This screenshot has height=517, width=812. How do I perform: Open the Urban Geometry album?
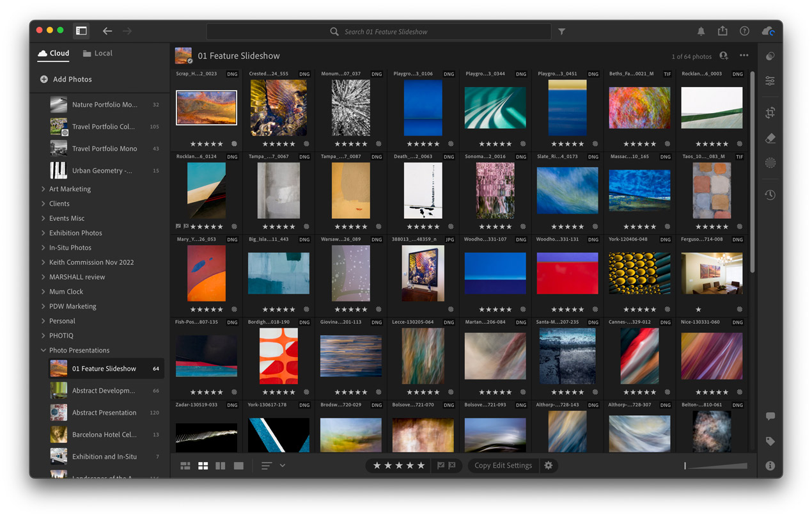(x=105, y=171)
